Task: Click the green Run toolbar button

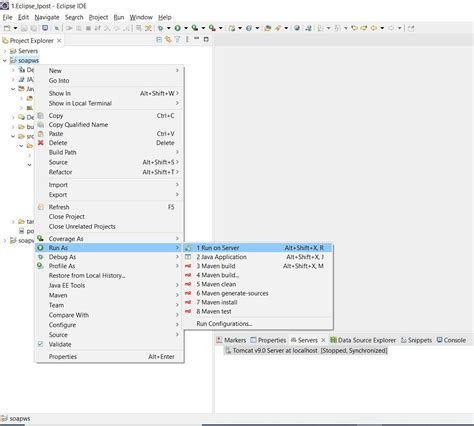Action: point(178,28)
